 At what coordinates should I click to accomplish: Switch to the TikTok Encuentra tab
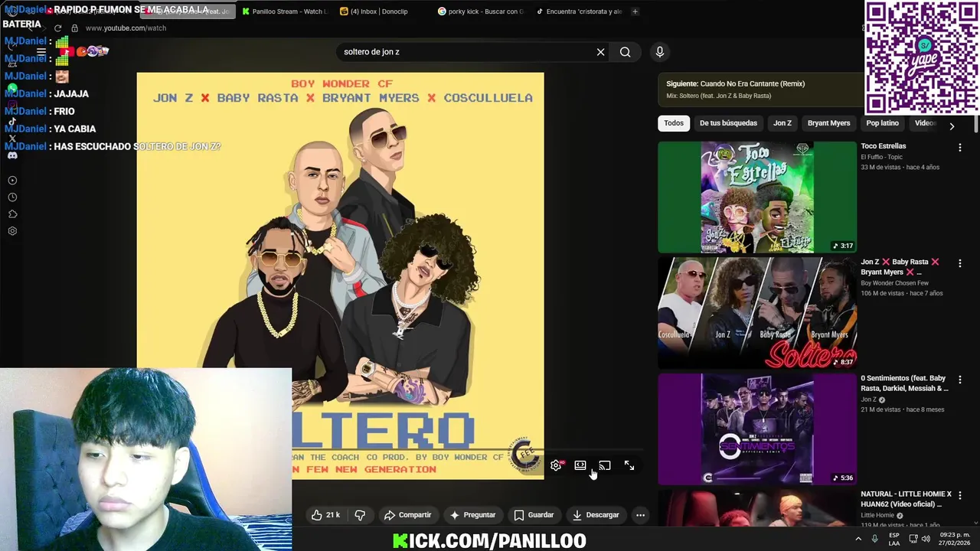580,11
